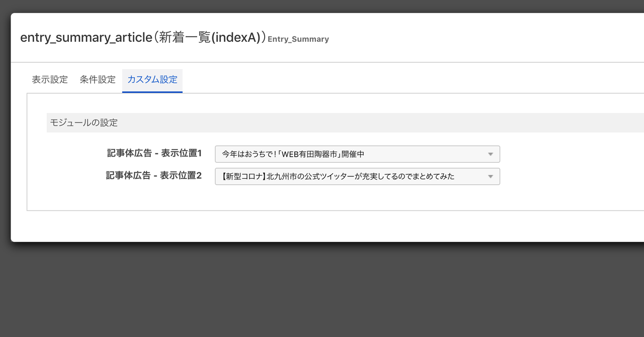Click the entry_summary_article dialog title
644x337 pixels.
86,38
